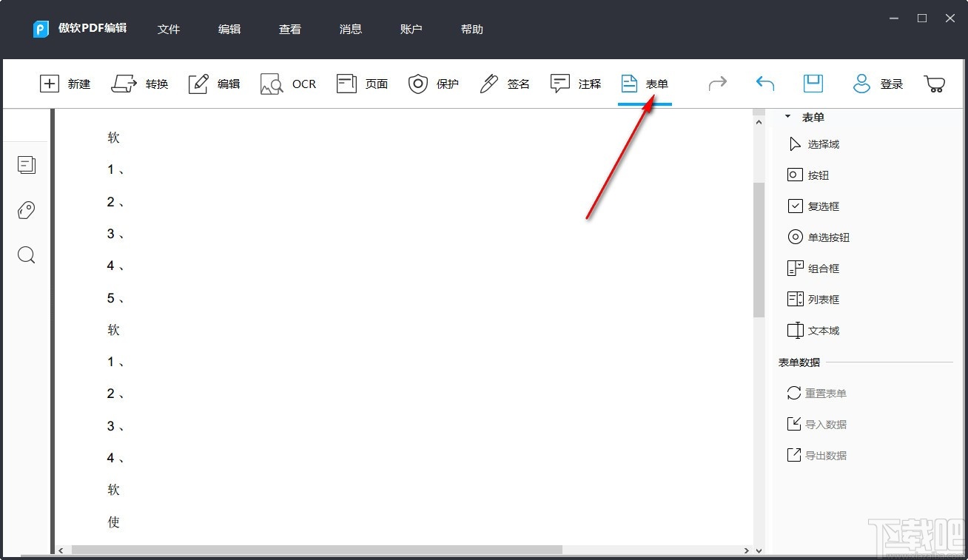Click the horizontal scrollbar right arrow
The width and height of the screenshot is (968, 560).
click(x=747, y=550)
